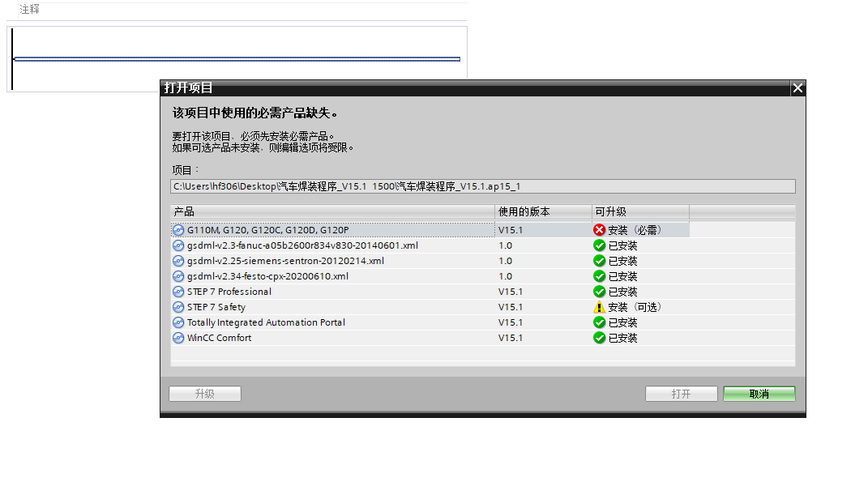
Task: Click the product icon beside G110M, G120 row
Action: (x=178, y=230)
